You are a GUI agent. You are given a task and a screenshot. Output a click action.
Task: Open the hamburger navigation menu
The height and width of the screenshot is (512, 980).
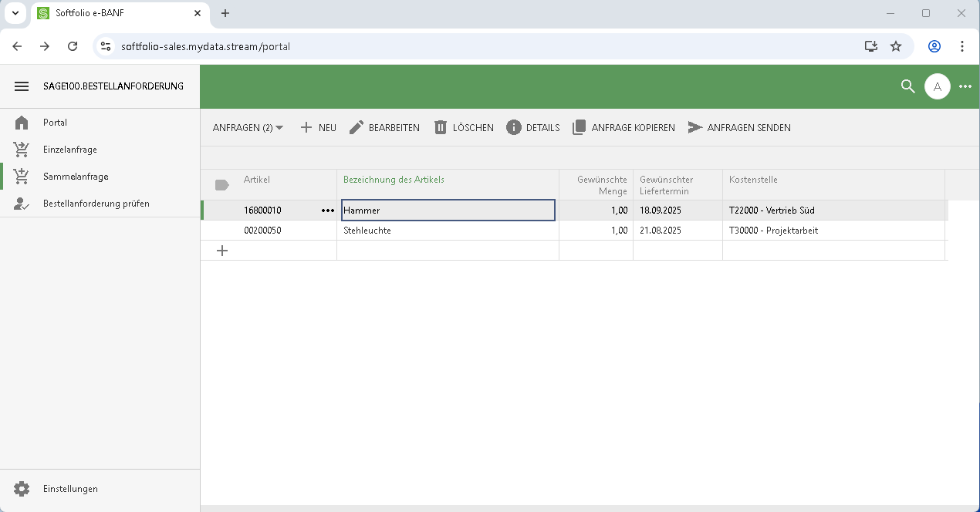click(x=22, y=86)
